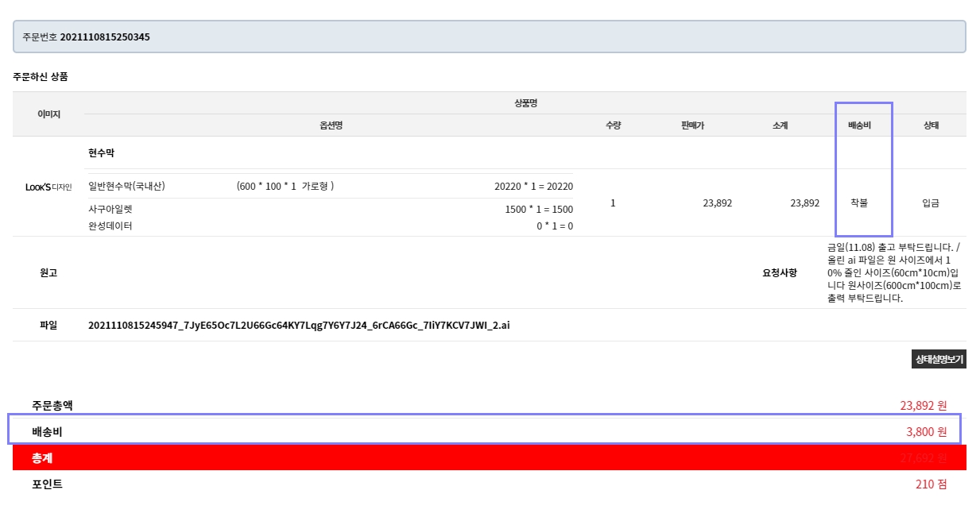This screenshot has width=980, height=517.
Task: Click the 210 점 points value
Action: point(931,484)
